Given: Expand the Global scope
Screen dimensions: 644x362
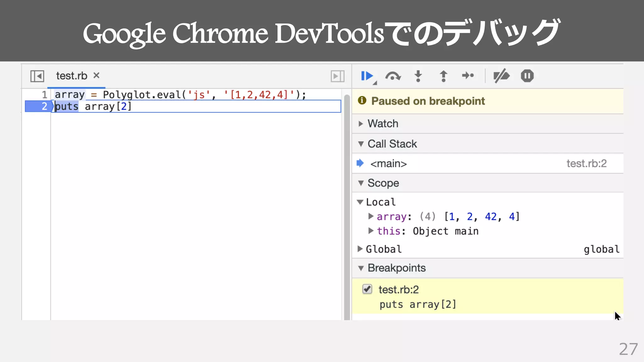Looking at the screenshot, I should point(360,249).
